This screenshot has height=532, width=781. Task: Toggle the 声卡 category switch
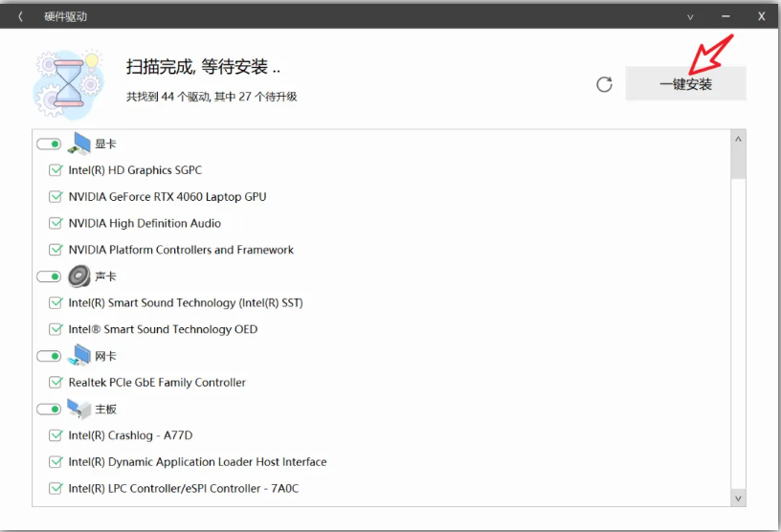click(x=49, y=277)
